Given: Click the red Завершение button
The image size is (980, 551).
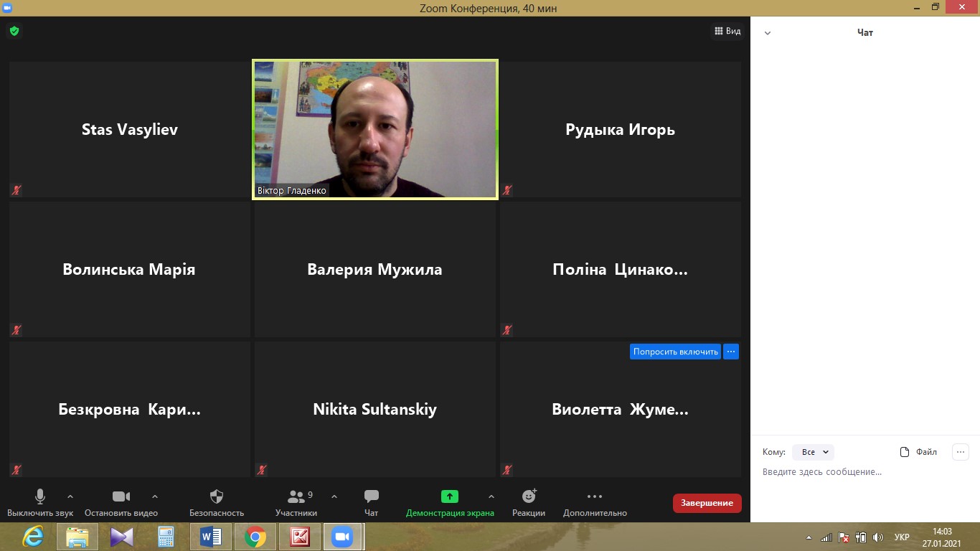Looking at the screenshot, I should [707, 503].
